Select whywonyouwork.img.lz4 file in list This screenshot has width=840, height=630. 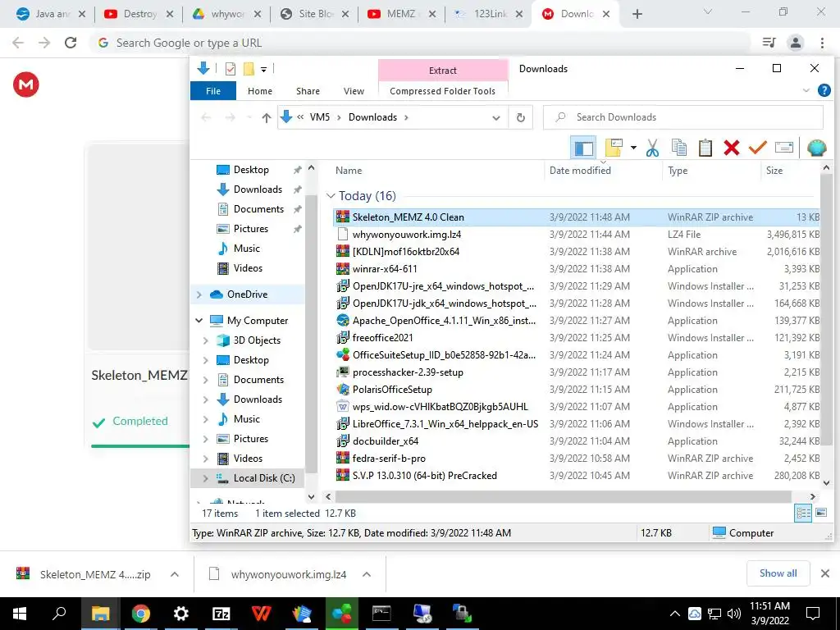[577, 235]
